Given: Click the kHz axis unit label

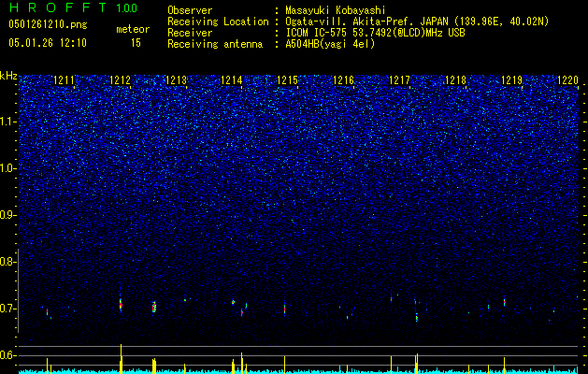Looking at the screenshot, I should click(x=8, y=76).
